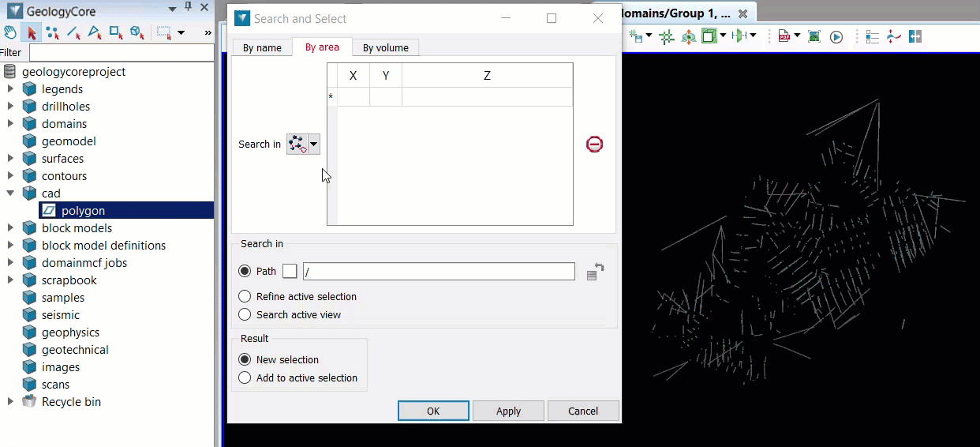Expand the domains tree node

tap(10, 124)
